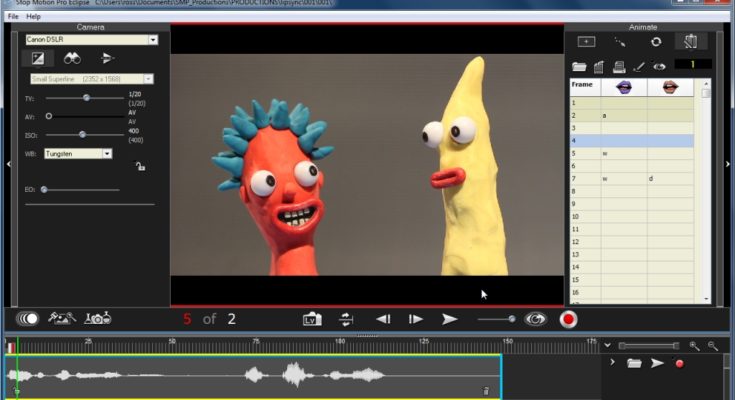Open the camera test shot flask icon

(98, 318)
